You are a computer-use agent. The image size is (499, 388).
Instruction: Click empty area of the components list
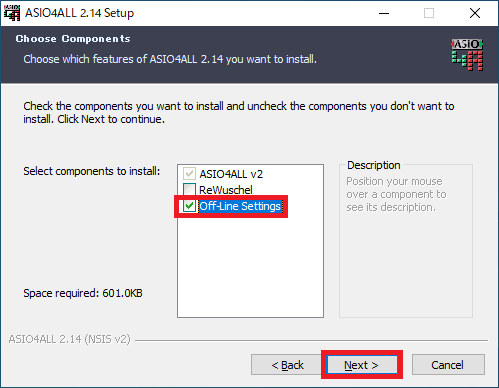point(250,267)
